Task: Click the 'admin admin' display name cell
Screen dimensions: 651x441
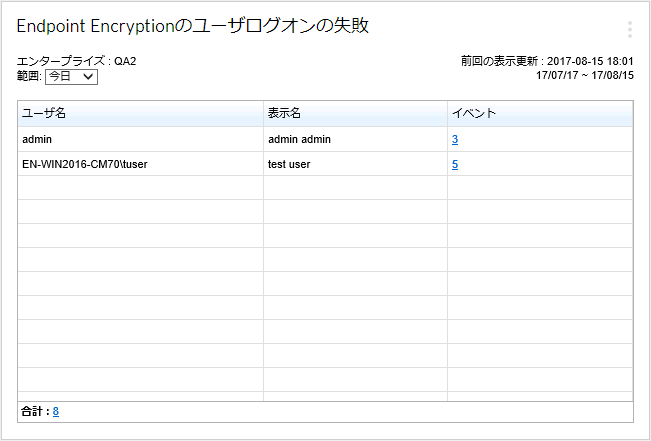Action: [x=299, y=140]
